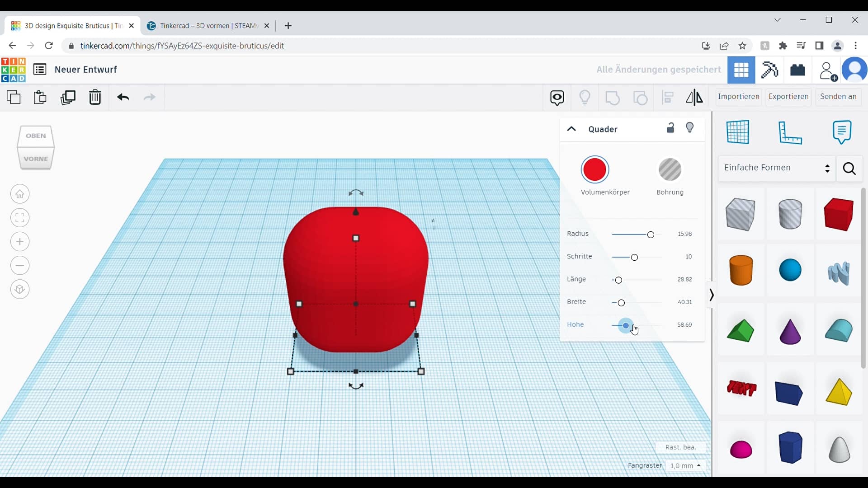Edit the Höhe value 58.69

[684, 325]
